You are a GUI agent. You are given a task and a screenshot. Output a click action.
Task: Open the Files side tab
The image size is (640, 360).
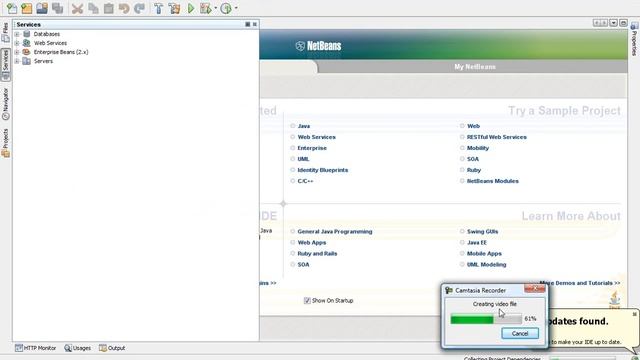(x=5, y=32)
